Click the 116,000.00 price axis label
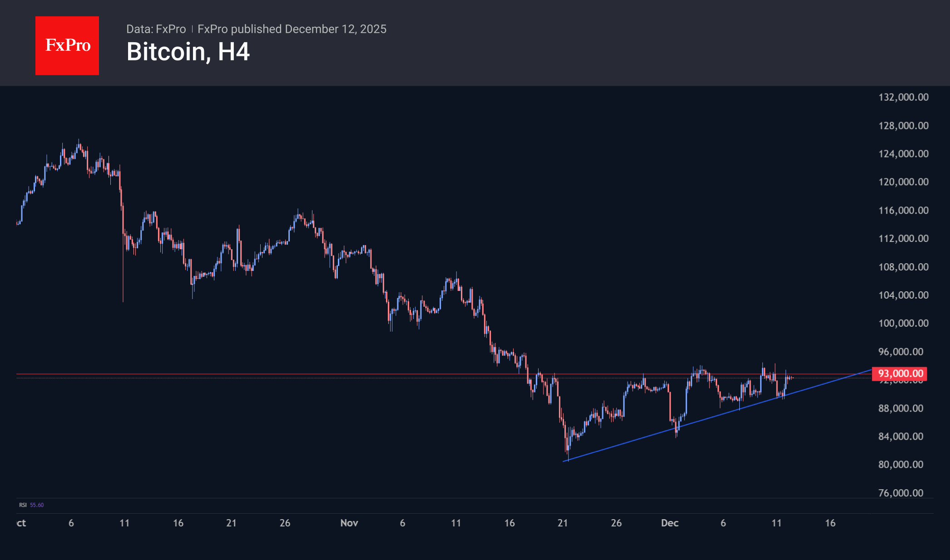This screenshot has height=560, width=950. (903, 210)
